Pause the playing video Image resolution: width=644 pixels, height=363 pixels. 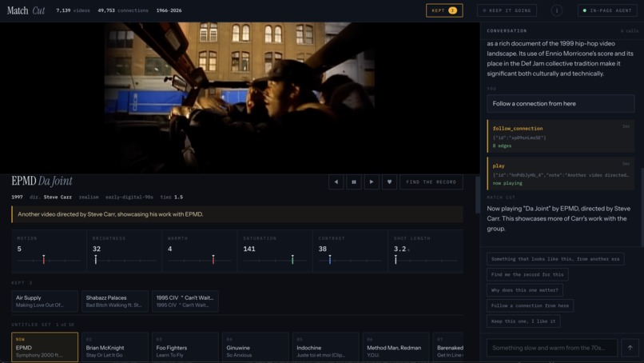pos(354,181)
